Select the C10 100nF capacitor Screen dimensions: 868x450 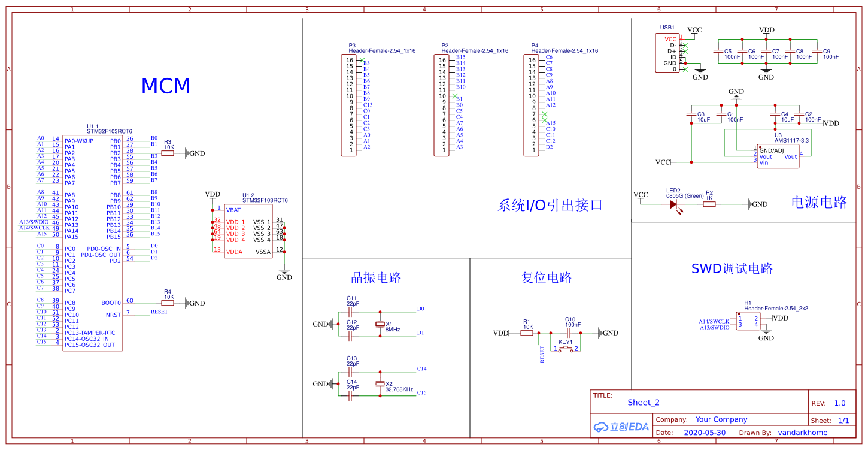569,333
